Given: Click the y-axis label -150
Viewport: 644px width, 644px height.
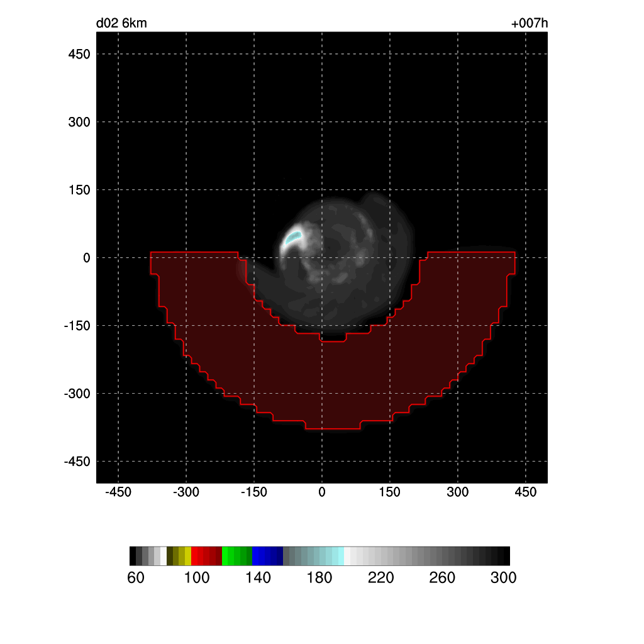Looking at the screenshot, I should (x=77, y=326).
